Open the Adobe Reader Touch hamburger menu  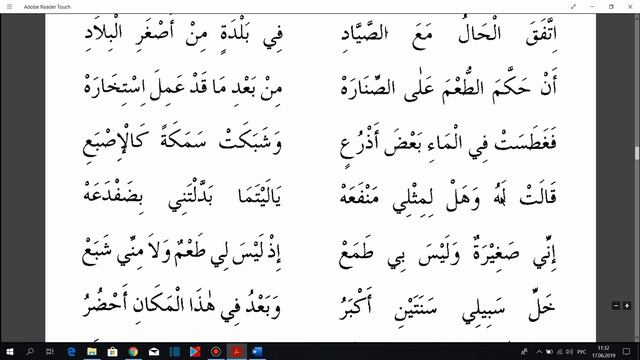click(9, 7)
